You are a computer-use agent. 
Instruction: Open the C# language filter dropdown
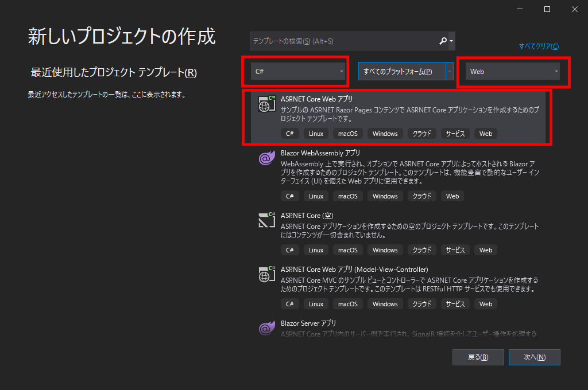[299, 72]
